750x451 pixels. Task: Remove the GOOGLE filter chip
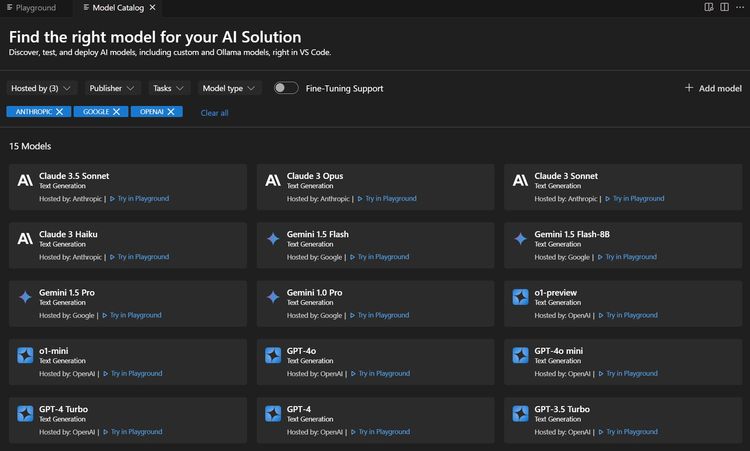[x=116, y=112]
